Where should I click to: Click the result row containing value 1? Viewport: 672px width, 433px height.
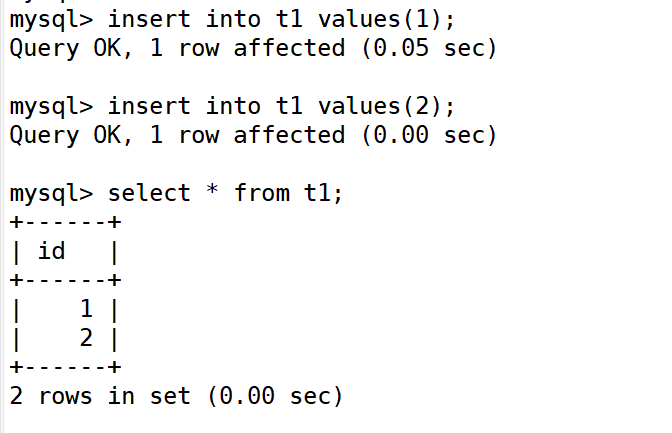point(65,310)
